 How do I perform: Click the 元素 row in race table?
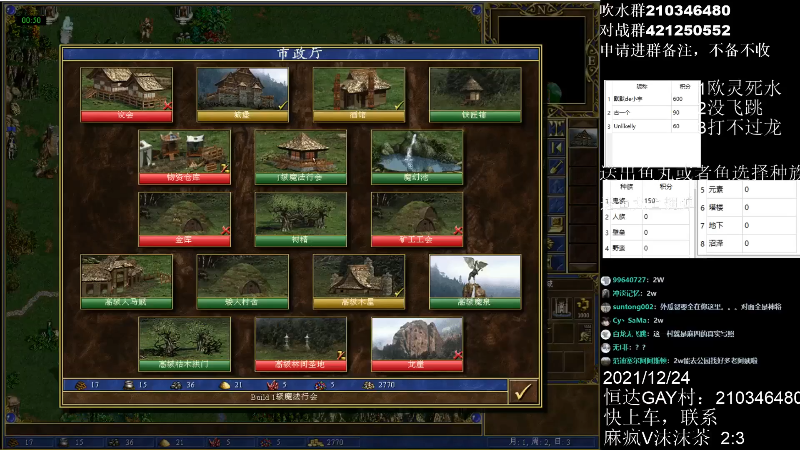pyautogui.click(x=747, y=189)
